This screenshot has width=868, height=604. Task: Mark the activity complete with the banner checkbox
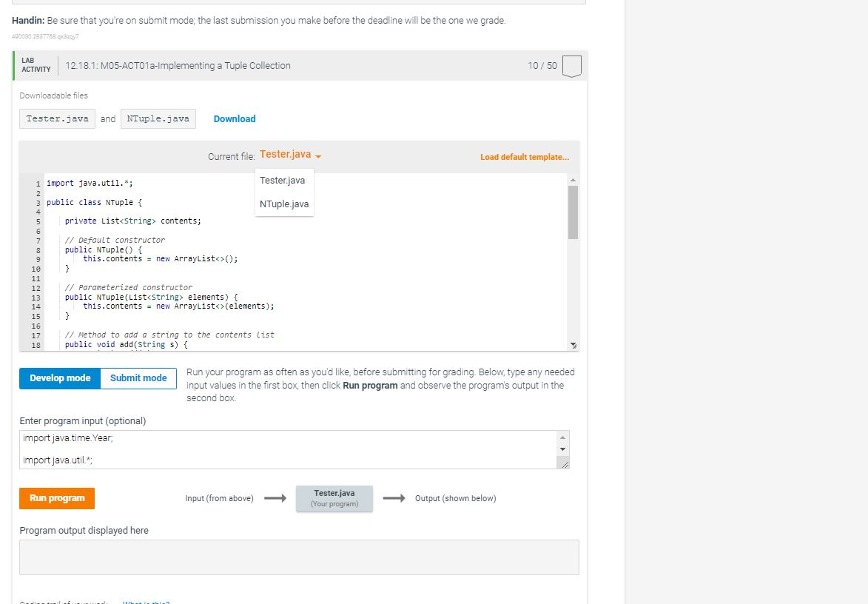[573, 65]
